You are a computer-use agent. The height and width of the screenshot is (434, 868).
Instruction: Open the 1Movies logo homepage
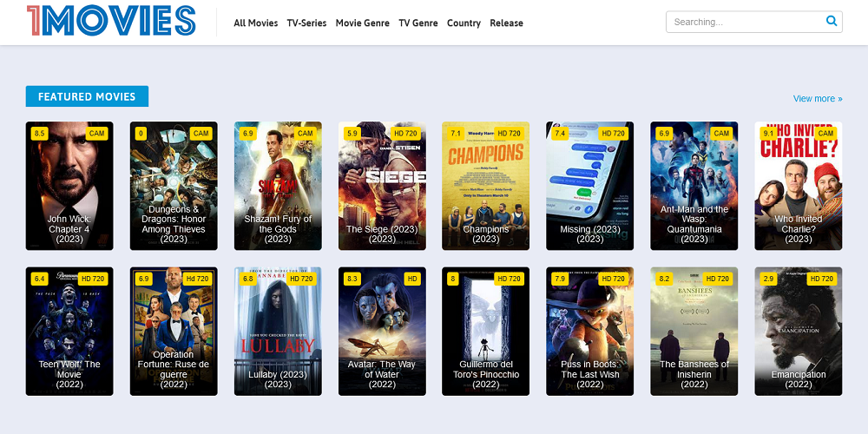pos(111,21)
